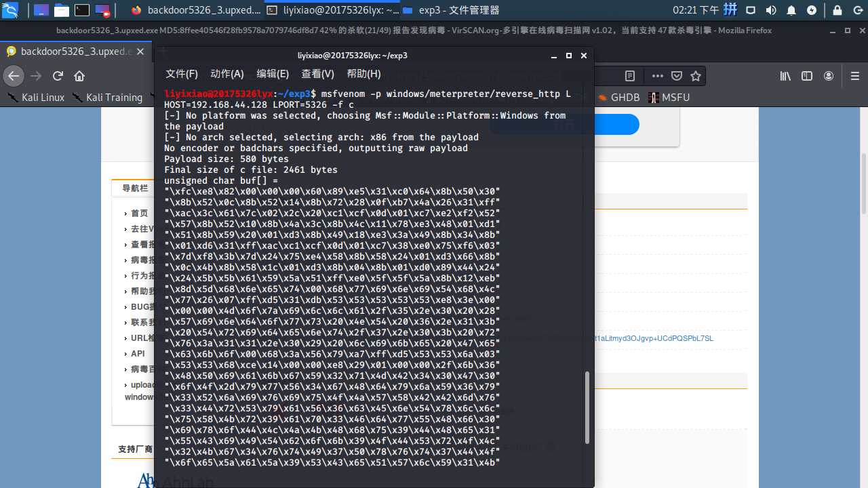Minimize the terminal window

pos(554,56)
